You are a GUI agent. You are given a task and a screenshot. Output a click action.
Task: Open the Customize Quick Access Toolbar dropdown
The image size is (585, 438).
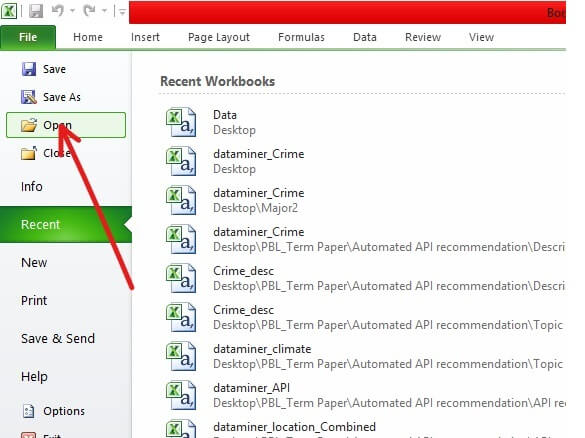tap(122, 12)
